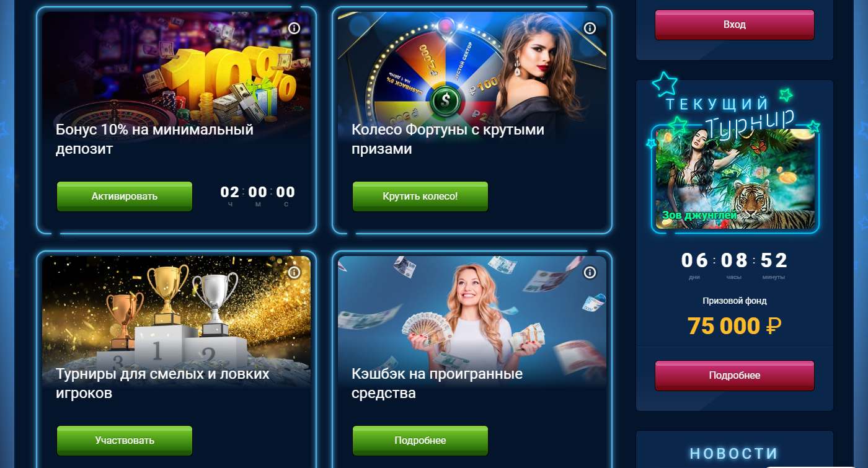Click the Крутить колесо! button
The width and height of the screenshot is (868, 468).
pyautogui.click(x=420, y=196)
